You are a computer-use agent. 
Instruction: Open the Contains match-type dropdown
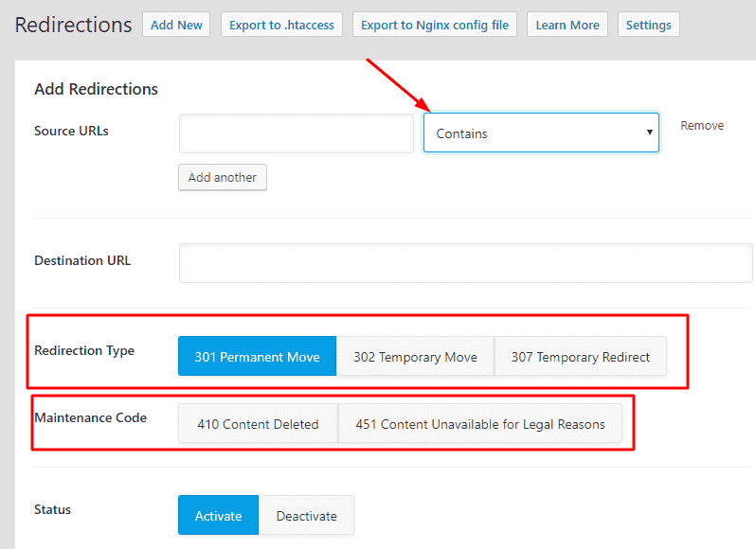coord(541,133)
